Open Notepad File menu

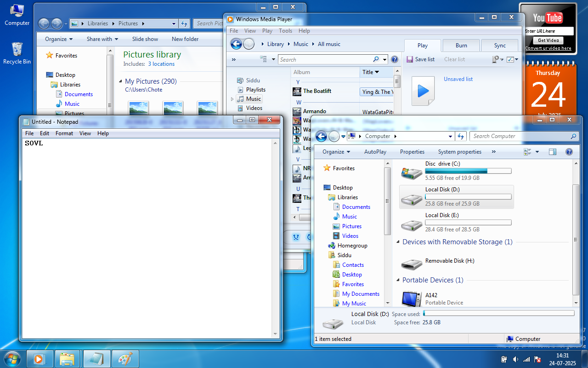(x=29, y=133)
